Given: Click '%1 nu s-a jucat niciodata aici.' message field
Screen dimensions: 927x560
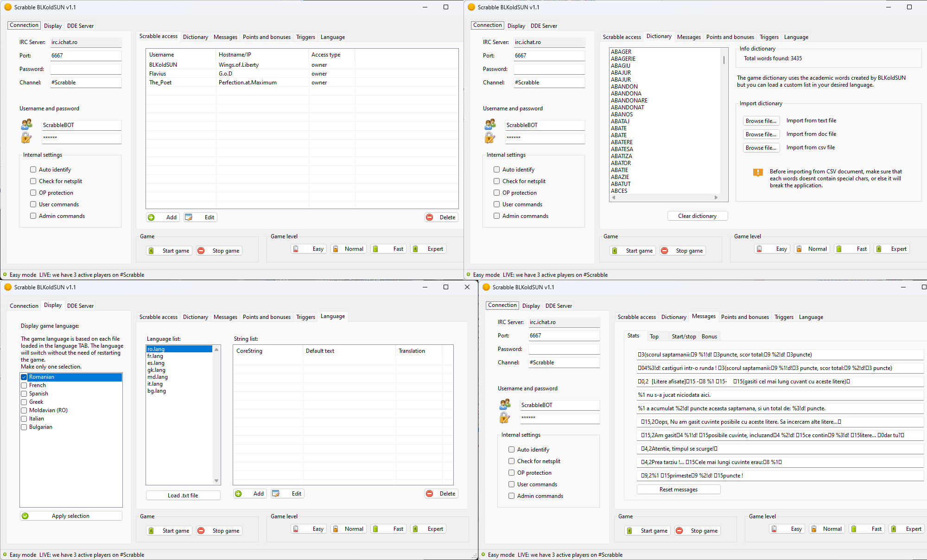Looking at the screenshot, I should pos(780,395).
